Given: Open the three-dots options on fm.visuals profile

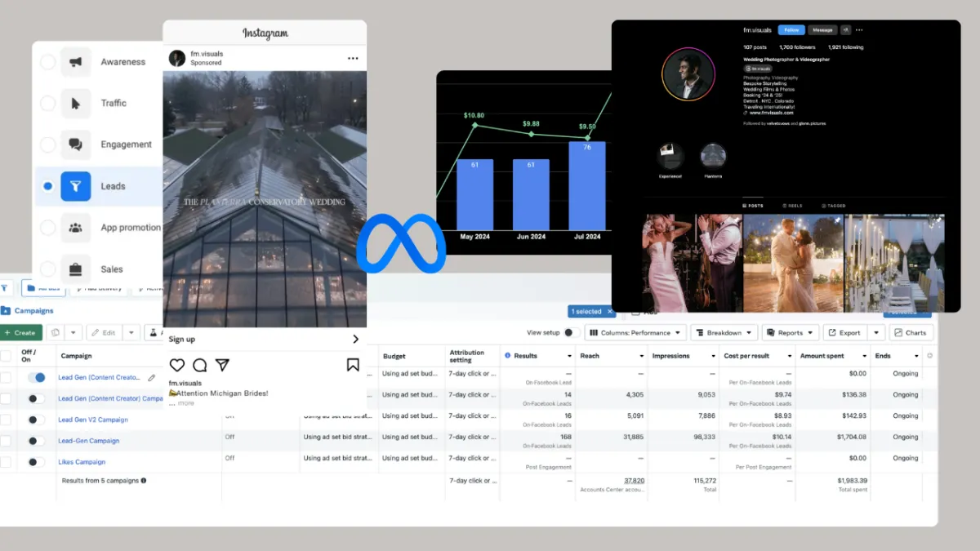Looking at the screenshot, I should [x=859, y=30].
